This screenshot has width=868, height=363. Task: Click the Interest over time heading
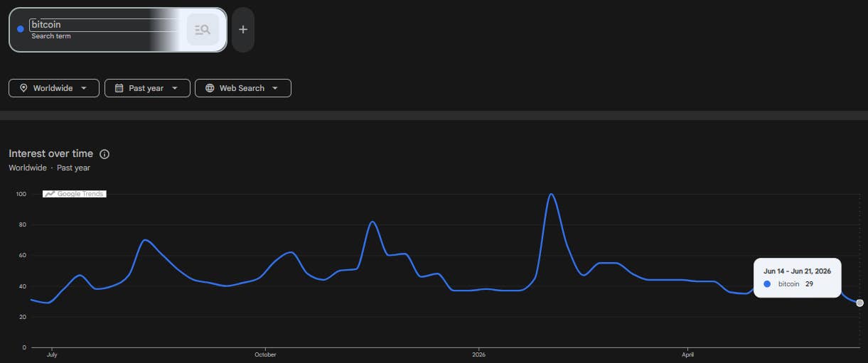tap(50, 153)
